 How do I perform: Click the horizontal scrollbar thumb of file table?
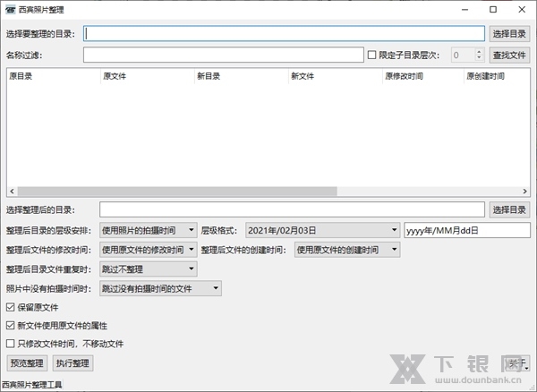[177, 191]
